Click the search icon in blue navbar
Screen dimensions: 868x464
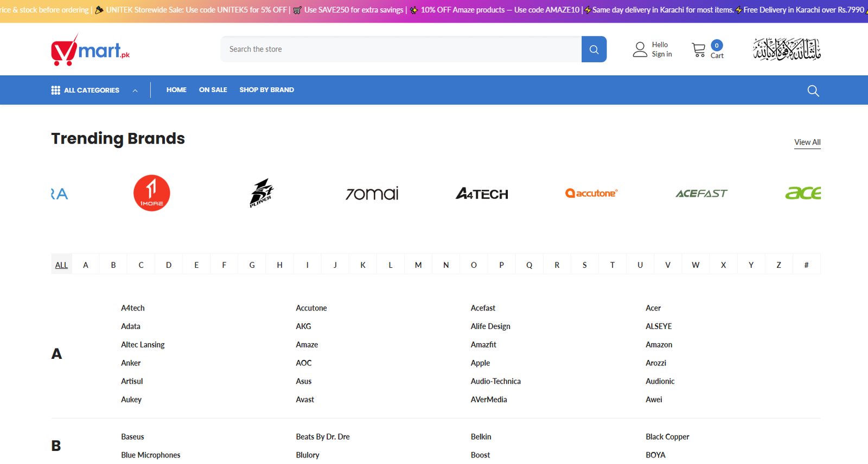coord(813,91)
